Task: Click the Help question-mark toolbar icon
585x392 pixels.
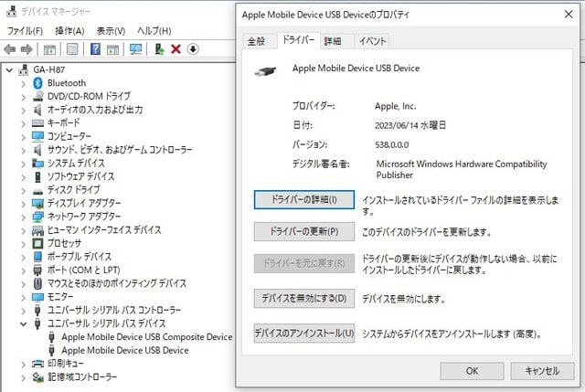Action: (95, 48)
